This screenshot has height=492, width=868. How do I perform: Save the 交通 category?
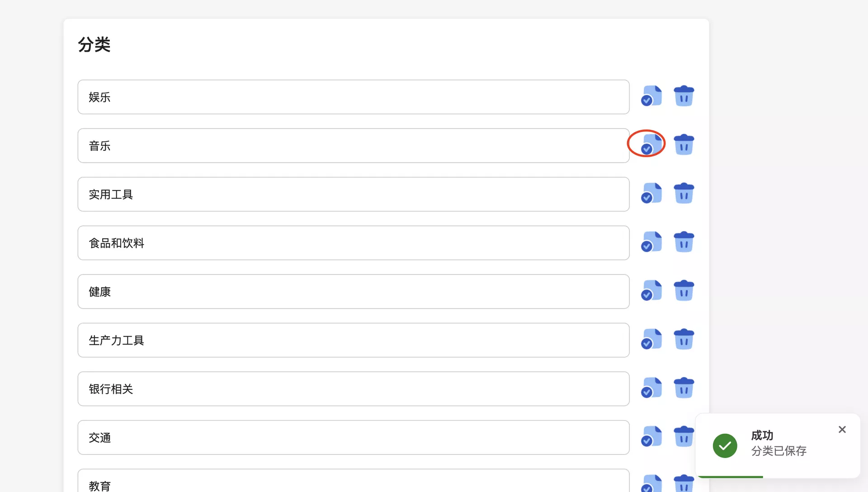tap(651, 436)
